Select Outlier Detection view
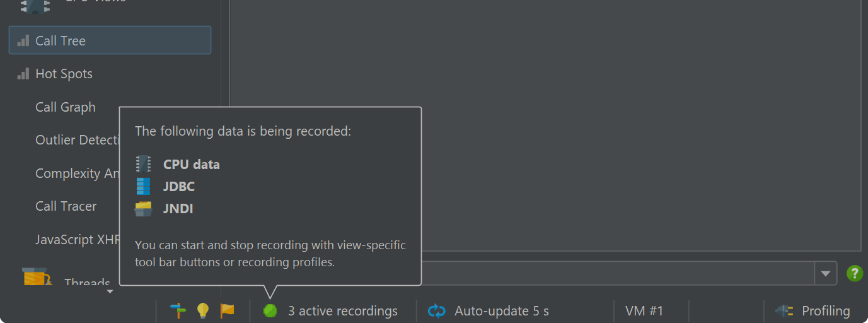The width and height of the screenshot is (868, 323). [x=77, y=140]
